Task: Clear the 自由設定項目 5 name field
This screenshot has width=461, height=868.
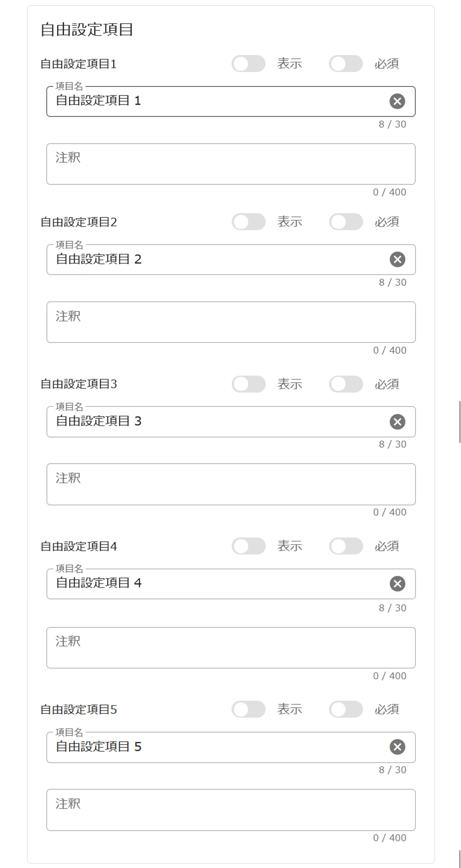Action: coord(397,747)
